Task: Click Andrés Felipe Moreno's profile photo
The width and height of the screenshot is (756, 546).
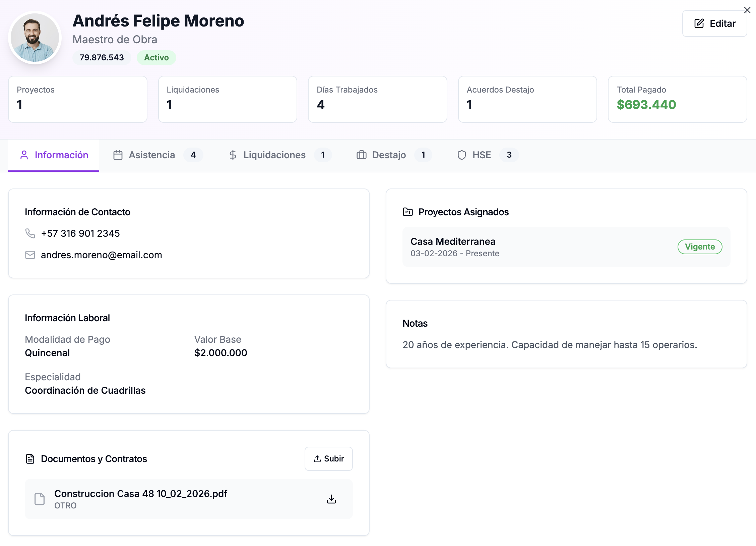Action: [x=35, y=38]
